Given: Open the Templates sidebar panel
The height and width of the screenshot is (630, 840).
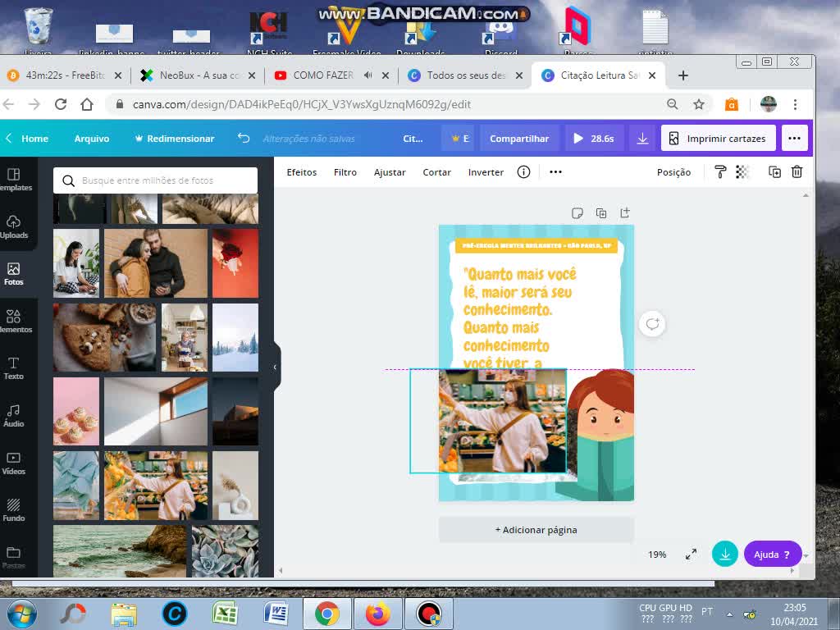Looking at the screenshot, I should point(14,180).
